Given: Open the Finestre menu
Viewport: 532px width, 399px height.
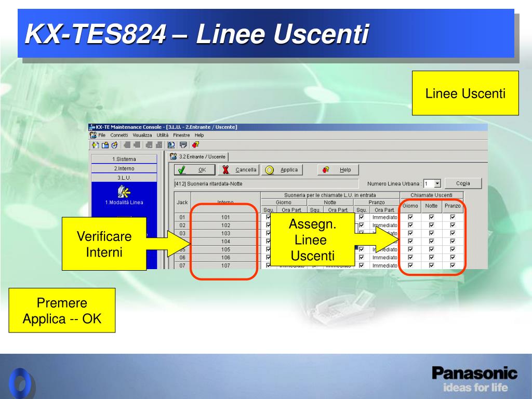Looking at the screenshot, I should pyautogui.click(x=181, y=135).
